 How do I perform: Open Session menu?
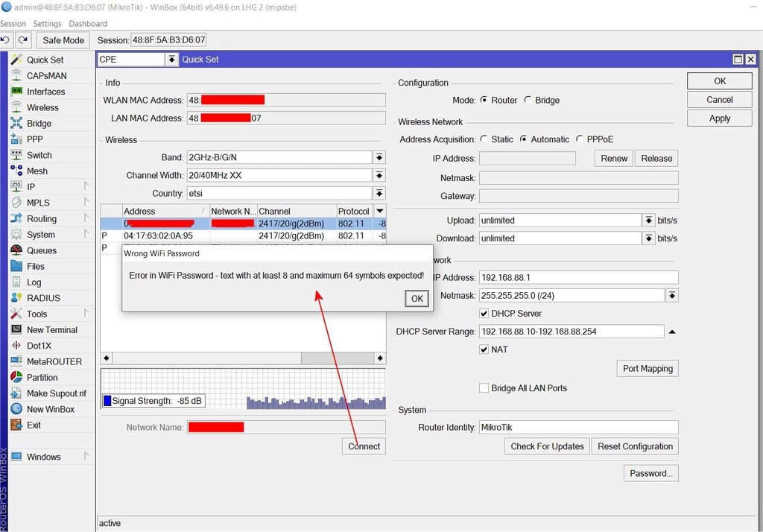click(13, 23)
